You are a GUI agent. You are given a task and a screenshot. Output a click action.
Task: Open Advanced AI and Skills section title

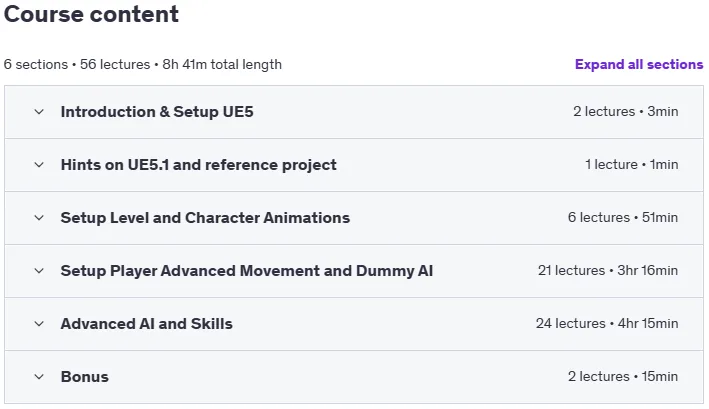point(147,324)
